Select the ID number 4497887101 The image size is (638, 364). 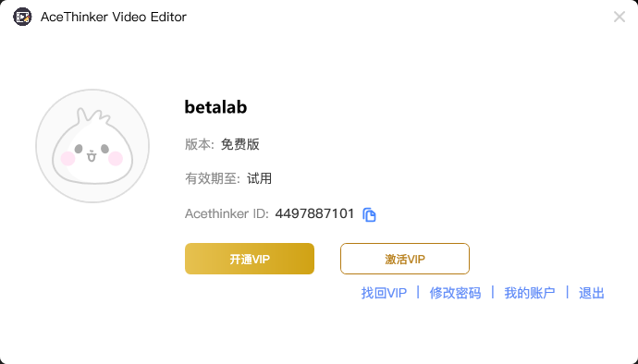coord(314,213)
